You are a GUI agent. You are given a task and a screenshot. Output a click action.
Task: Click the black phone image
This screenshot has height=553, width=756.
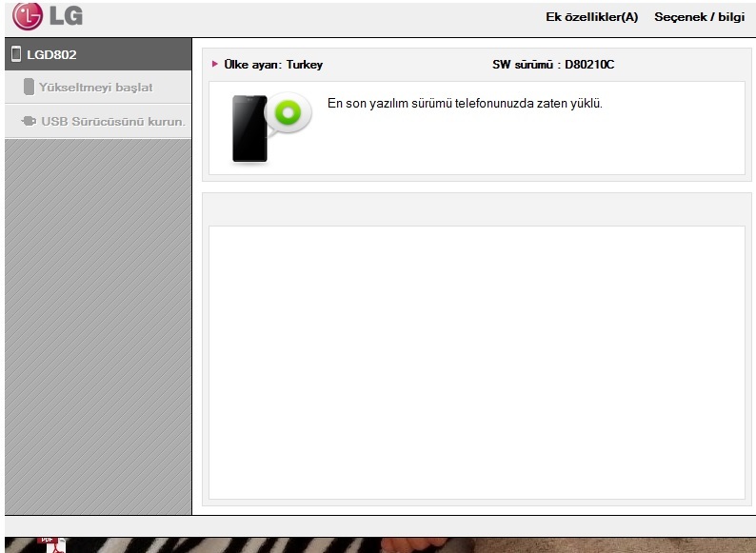pos(249,128)
